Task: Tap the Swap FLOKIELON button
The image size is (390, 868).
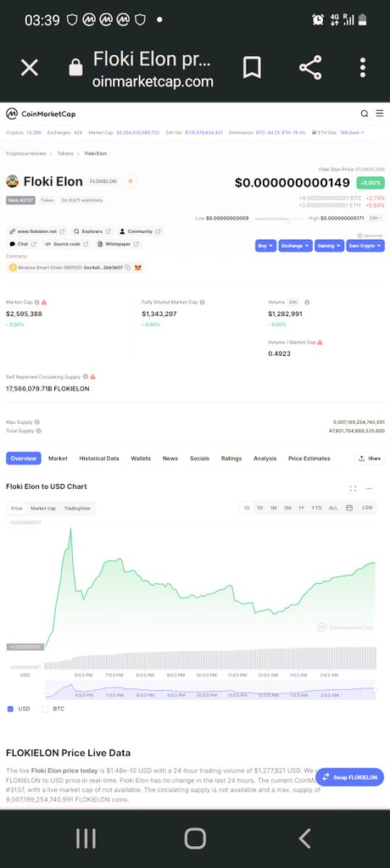Action: pos(350,777)
